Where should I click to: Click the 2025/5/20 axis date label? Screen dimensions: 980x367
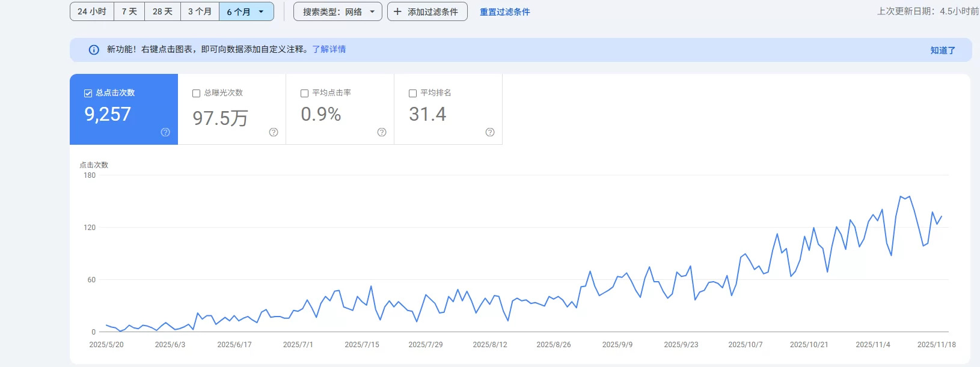tap(106, 345)
